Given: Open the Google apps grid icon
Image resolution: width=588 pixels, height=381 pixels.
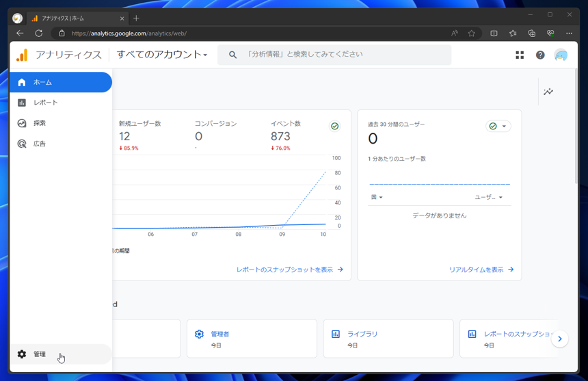Looking at the screenshot, I should [x=520, y=55].
